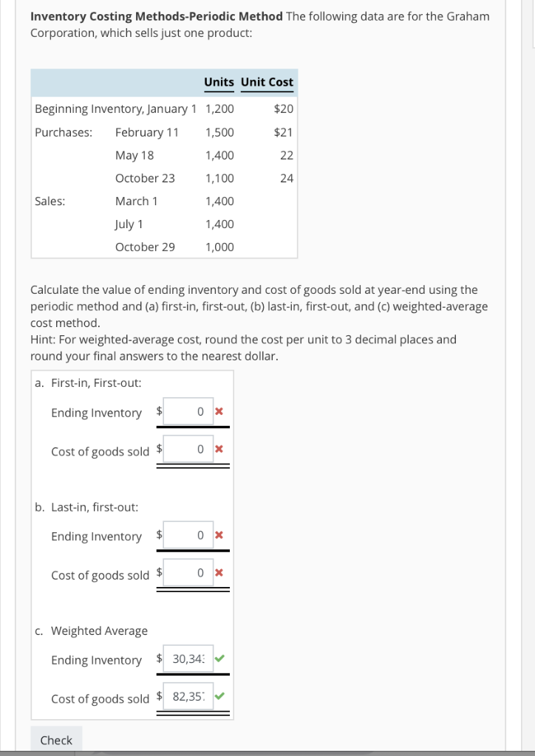Click the red X next to LIFO Ending Inventory
535x756 pixels.
pyautogui.click(x=221, y=535)
